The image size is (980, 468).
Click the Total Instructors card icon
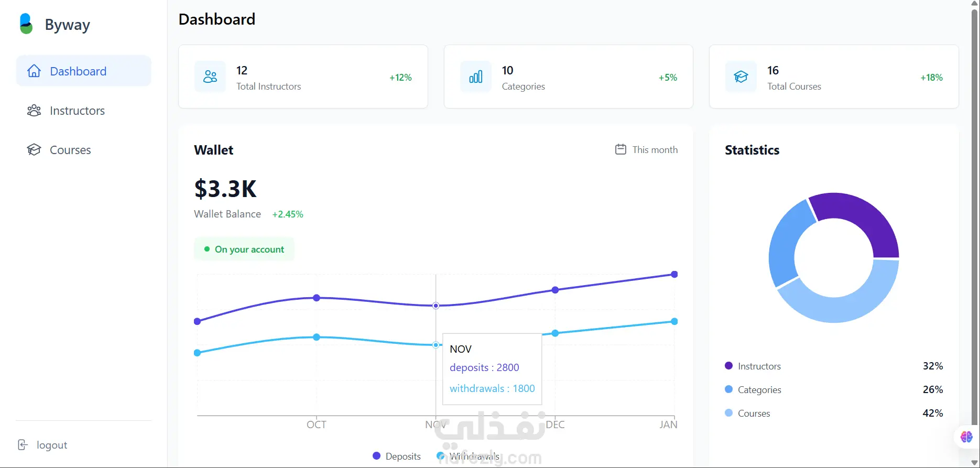(210, 77)
